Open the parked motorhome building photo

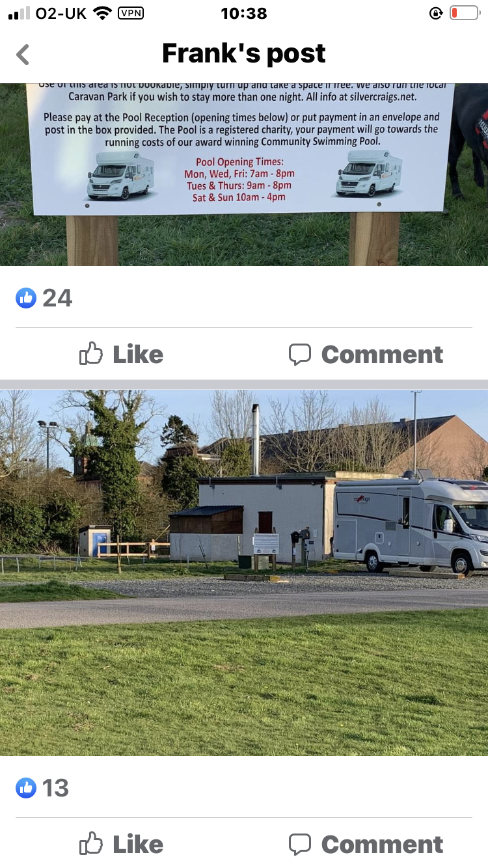point(244,573)
